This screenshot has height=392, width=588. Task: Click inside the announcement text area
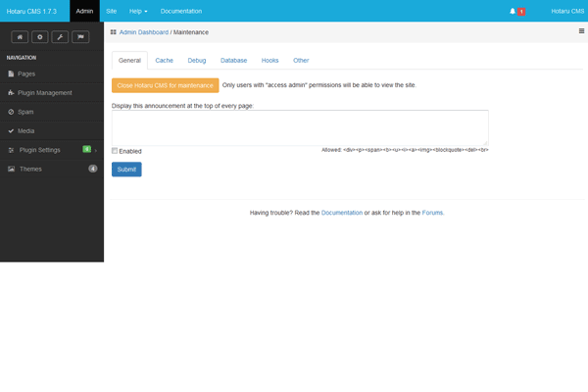(x=300, y=127)
